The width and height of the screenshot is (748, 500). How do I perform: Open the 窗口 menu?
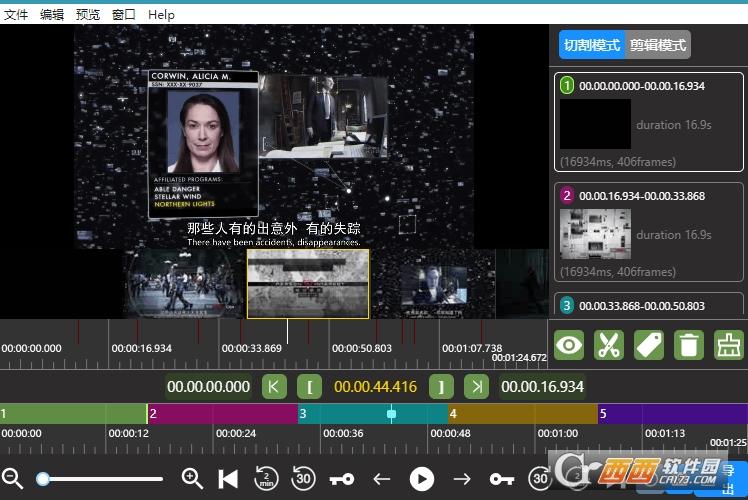click(x=124, y=15)
